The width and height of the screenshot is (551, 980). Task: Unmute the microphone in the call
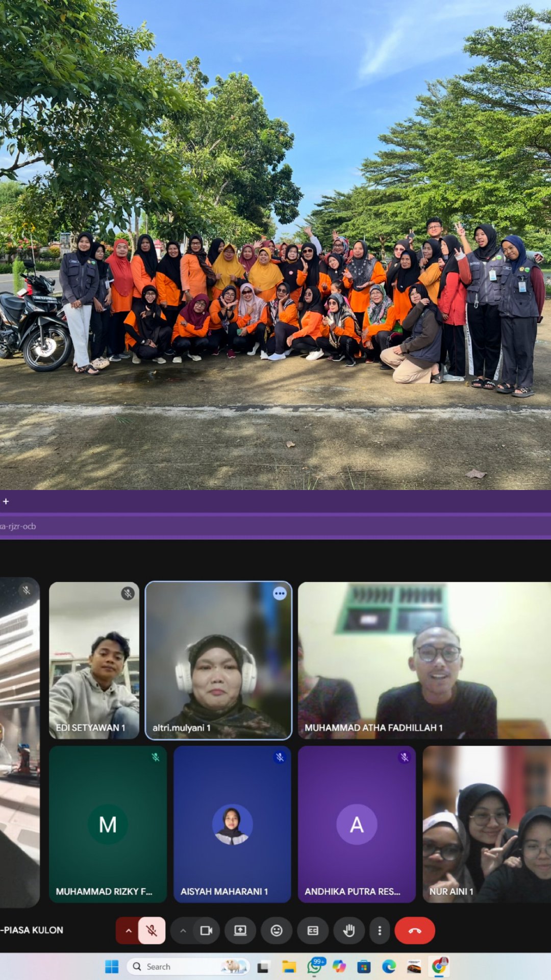tap(152, 930)
